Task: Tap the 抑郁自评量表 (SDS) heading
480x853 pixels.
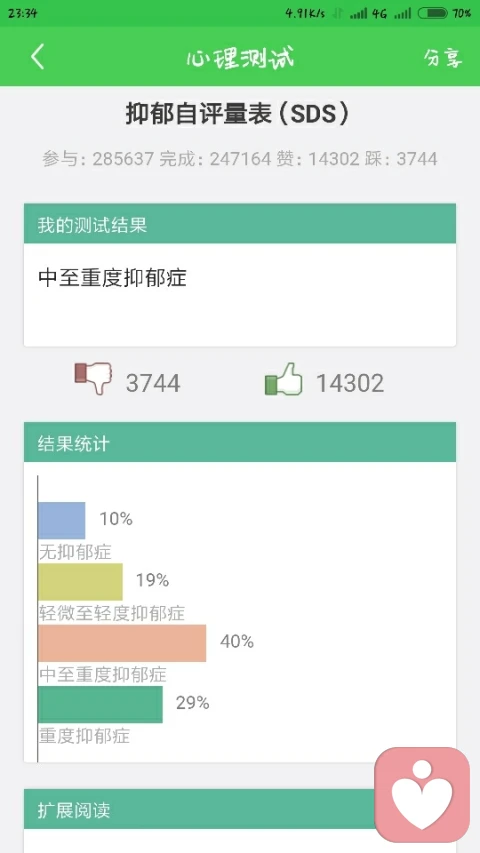Action: click(237, 114)
